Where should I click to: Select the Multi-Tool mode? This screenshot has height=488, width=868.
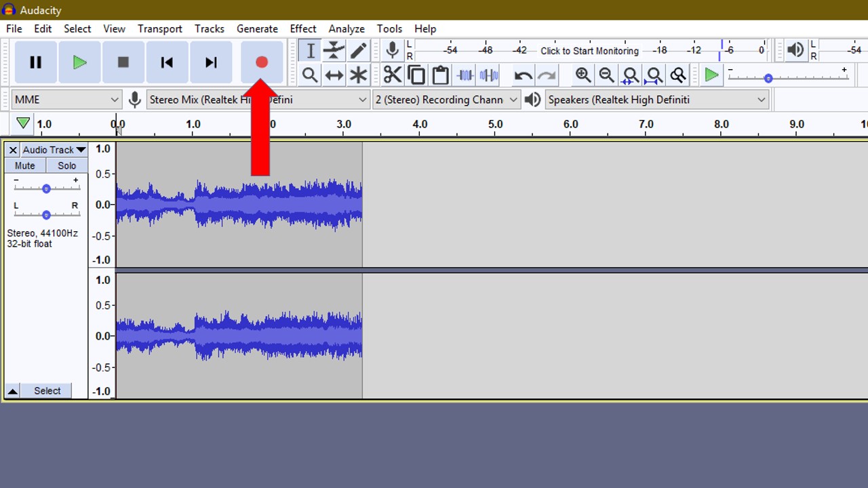click(359, 75)
